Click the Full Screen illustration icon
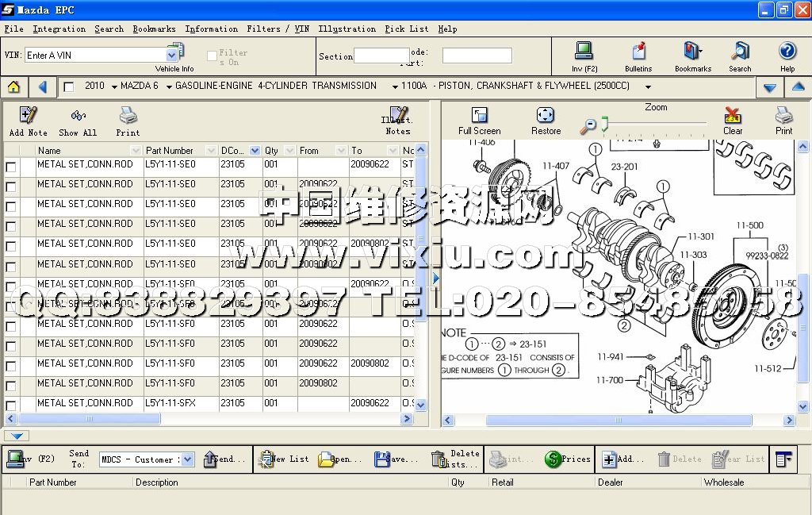This screenshot has height=515, width=812. pyautogui.click(x=479, y=116)
